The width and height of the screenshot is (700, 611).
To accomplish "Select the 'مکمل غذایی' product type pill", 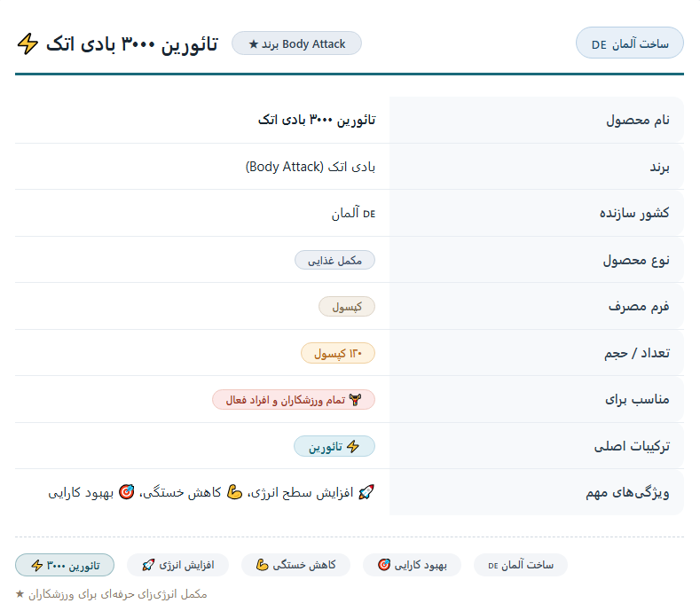I will click(x=334, y=260).
